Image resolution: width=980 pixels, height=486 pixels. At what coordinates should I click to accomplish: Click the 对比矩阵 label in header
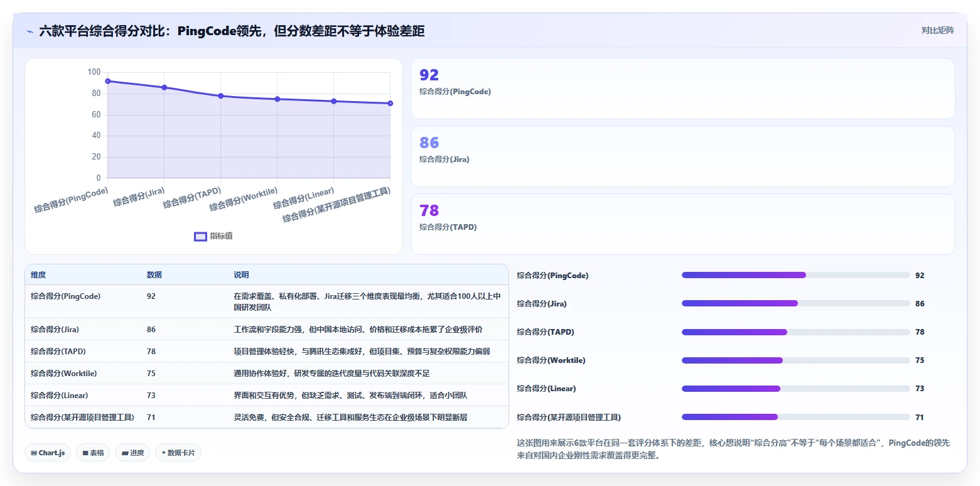coord(937,31)
